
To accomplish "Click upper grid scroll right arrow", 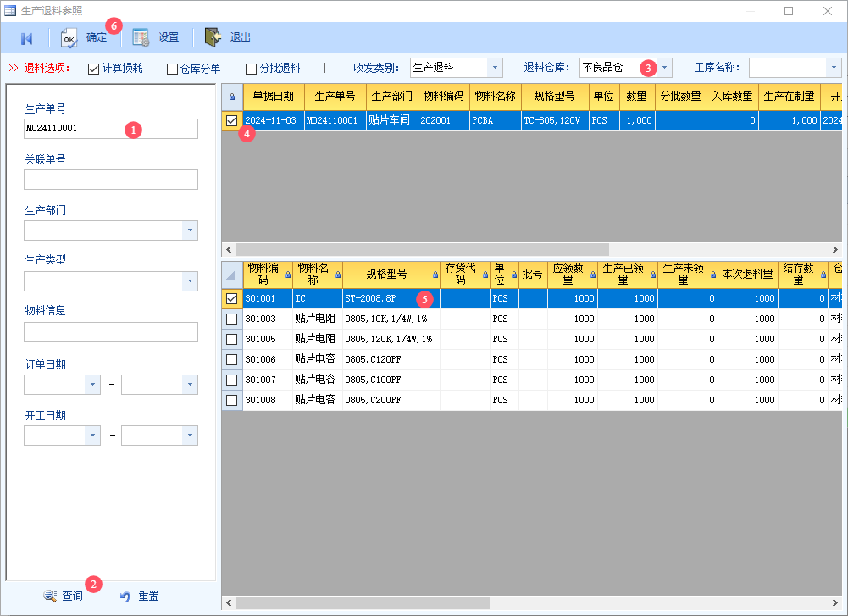I will 835,249.
